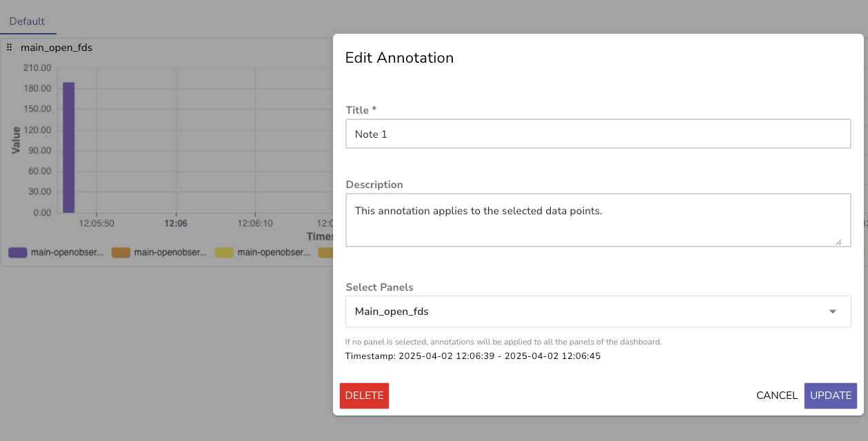The image size is (868, 441).
Task: Select the Edit Annotation dialog heading
Action: (x=399, y=58)
